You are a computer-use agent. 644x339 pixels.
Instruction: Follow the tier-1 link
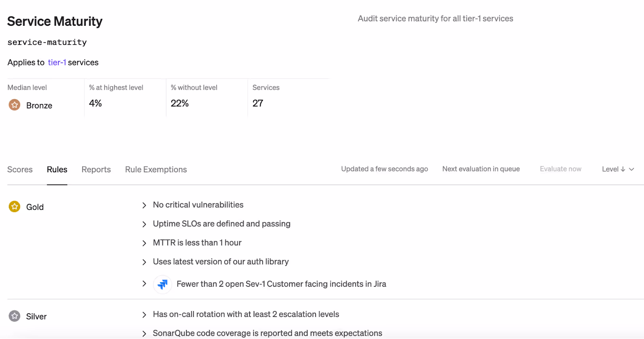57,62
